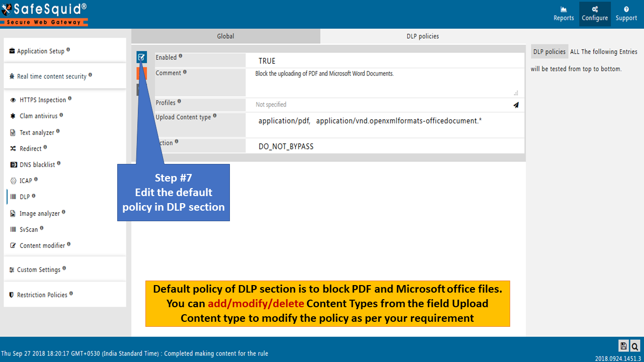Open the Support page
Viewport: 644px width, 362px height.
tap(626, 14)
